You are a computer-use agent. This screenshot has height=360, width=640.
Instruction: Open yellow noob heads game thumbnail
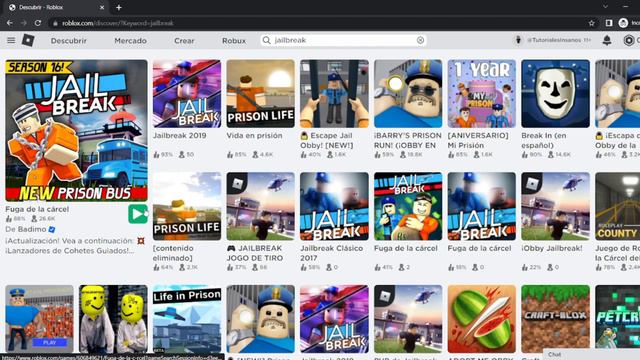tap(113, 319)
